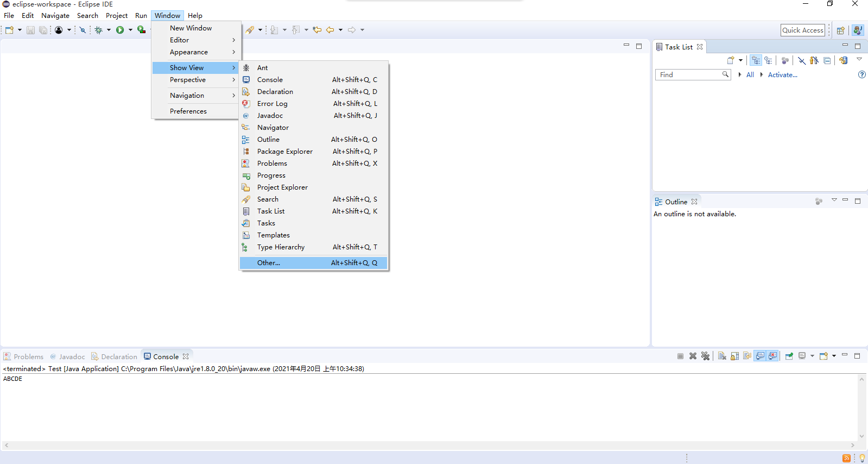
Task: Toggle the Java perspective button top right
Action: [858, 30]
